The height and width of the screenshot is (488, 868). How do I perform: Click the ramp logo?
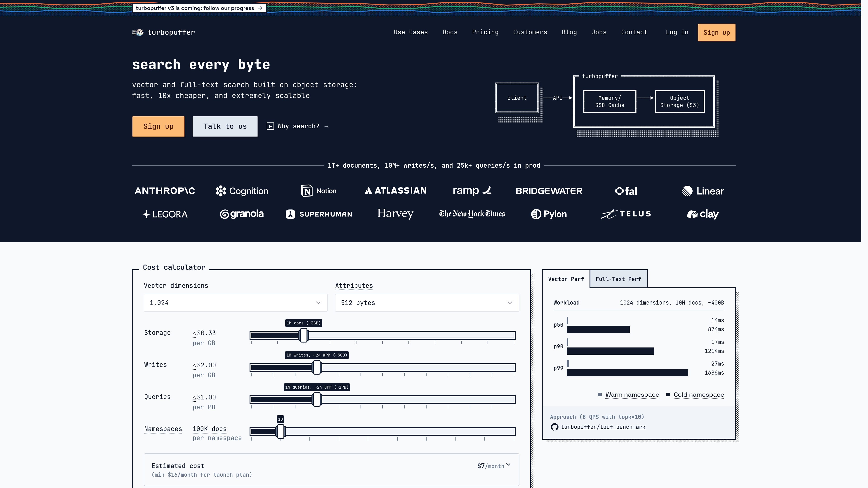472,191
